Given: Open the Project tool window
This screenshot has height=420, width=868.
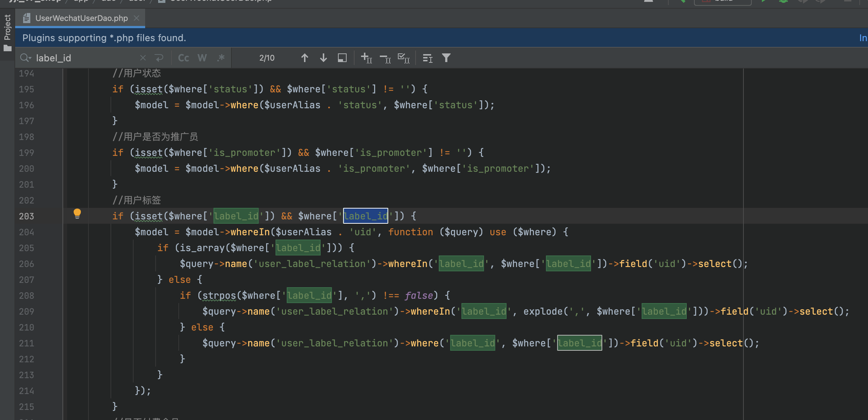Looking at the screenshot, I should [7, 33].
